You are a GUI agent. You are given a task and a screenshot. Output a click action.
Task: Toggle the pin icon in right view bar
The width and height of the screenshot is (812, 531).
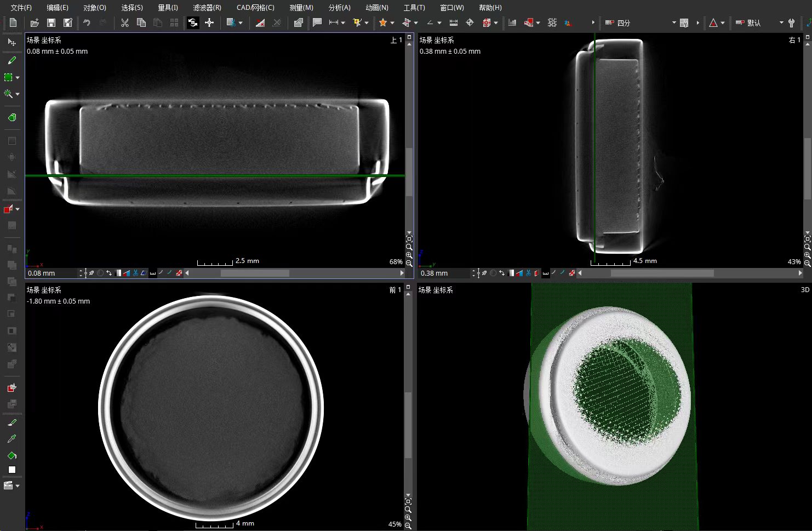(x=484, y=273)
